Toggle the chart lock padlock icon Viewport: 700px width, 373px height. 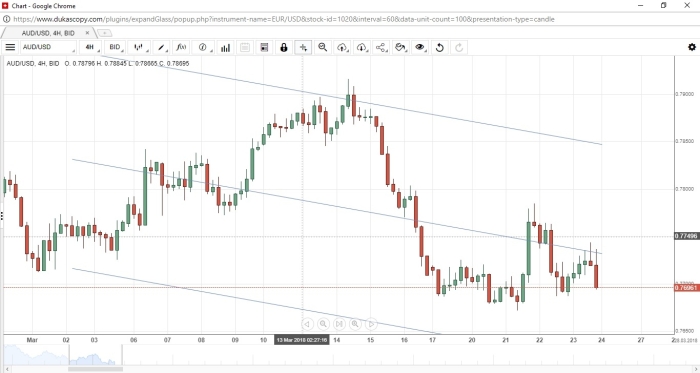click(283, 47)
